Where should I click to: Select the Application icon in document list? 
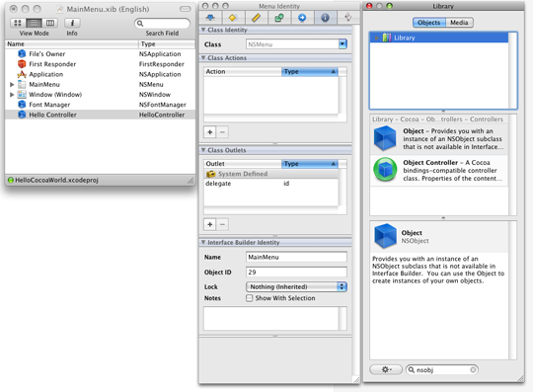click(x=22, y=74)
